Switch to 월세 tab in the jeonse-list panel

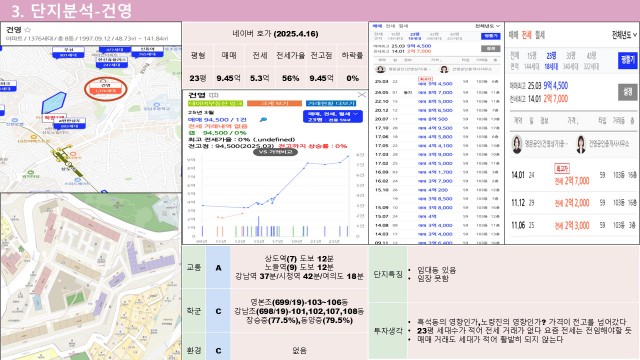540,35
